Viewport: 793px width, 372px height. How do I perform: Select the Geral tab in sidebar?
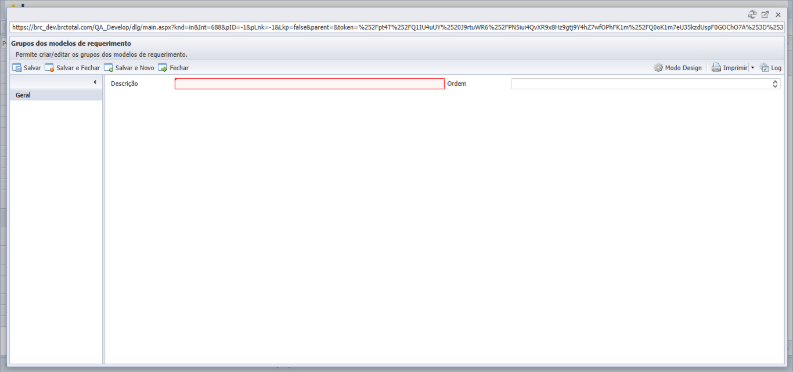(x=56, y=95)
